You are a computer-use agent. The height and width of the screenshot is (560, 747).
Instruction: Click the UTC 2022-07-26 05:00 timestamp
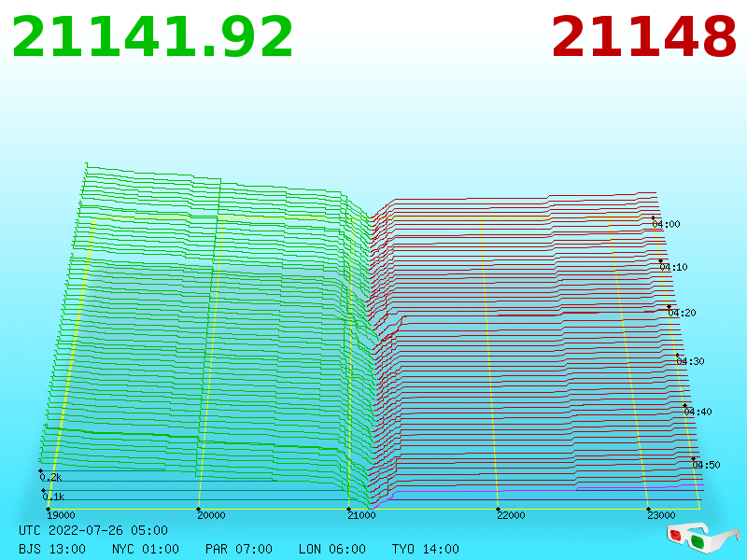(x=93, y=530)
